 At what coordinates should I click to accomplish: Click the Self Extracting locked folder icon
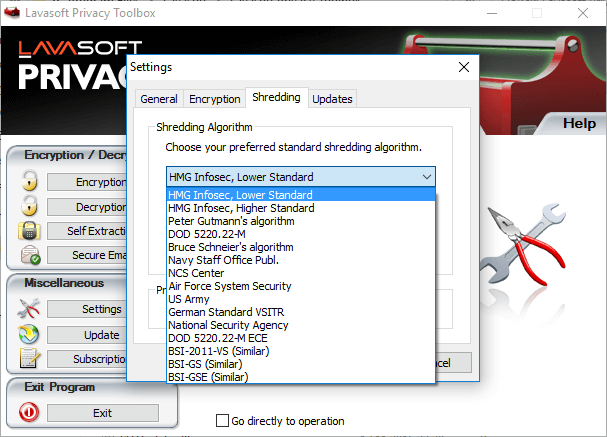[x=29, y=230]
